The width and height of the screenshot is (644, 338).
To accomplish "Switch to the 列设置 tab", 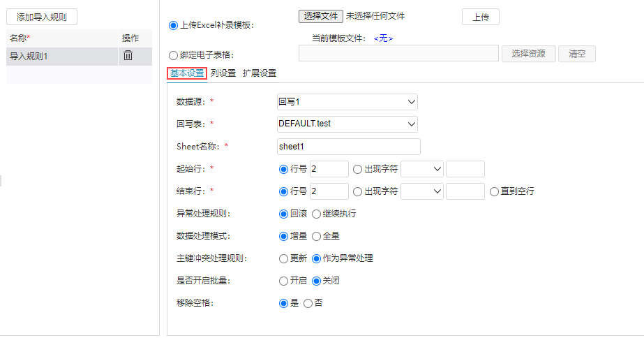I will pyautogui.click(x=223, y=73).
